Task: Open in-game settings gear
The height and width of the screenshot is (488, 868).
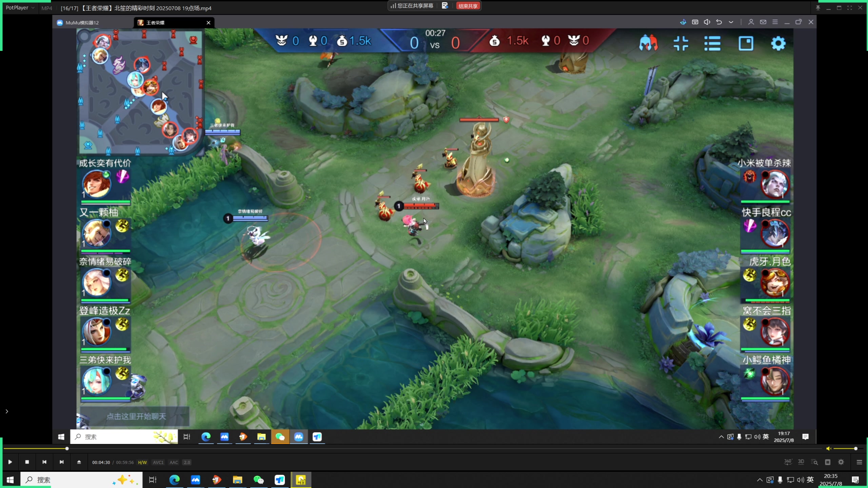Action: pos(778,43)
